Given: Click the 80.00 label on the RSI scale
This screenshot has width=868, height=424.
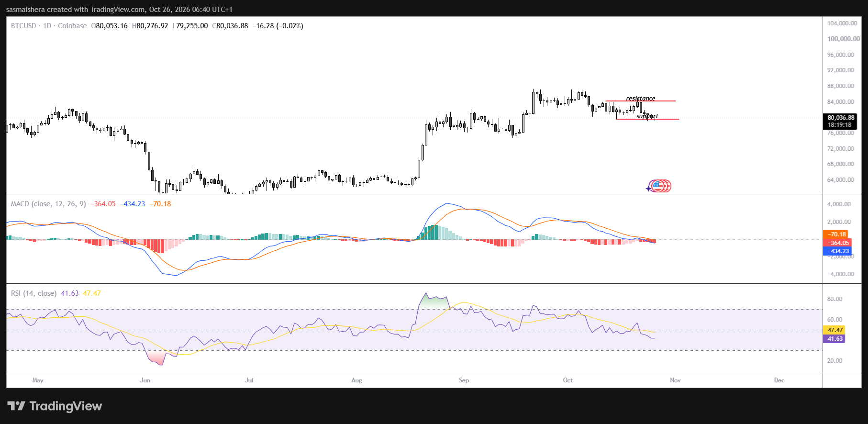Looking at the screenshot, I should [x=835, y=299].
